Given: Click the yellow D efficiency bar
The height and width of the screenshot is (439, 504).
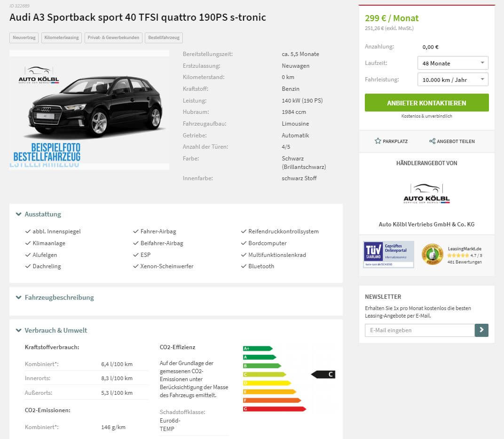Looking at the screenshot, I should 267,383.
